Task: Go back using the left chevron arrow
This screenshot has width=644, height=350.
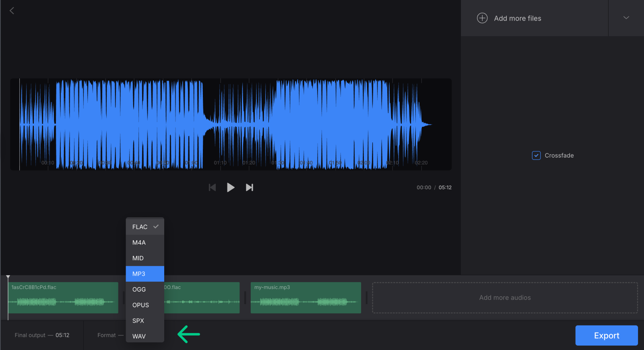Action: [12, 10]
